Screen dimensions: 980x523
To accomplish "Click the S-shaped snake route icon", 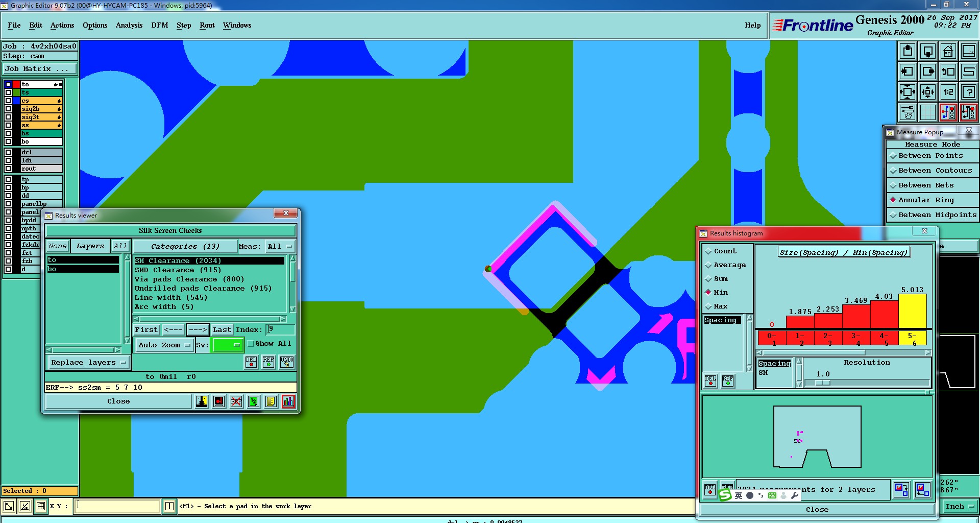I will [x=968, y=72].
